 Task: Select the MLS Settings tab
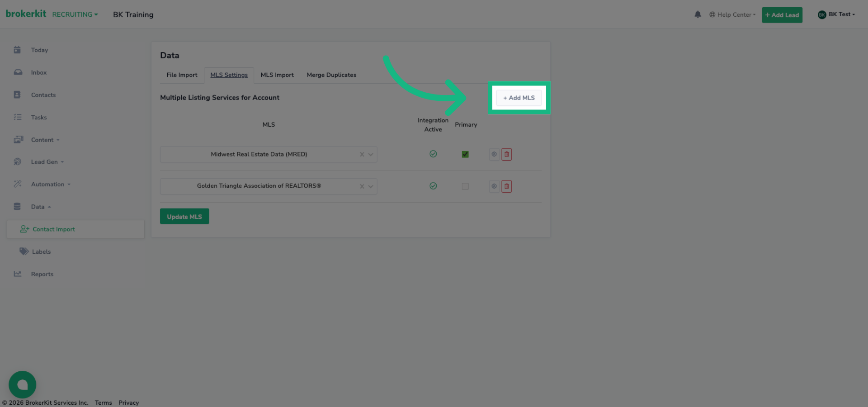click(x=229, y=75)
